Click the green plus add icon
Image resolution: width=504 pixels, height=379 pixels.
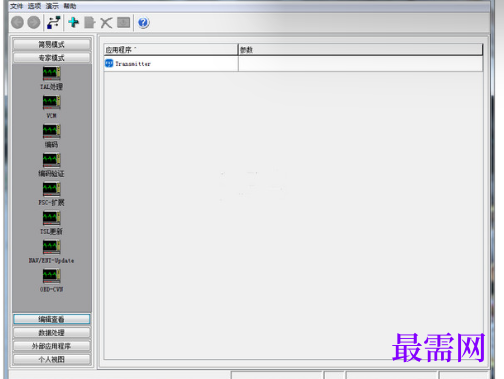click(73, 23)
